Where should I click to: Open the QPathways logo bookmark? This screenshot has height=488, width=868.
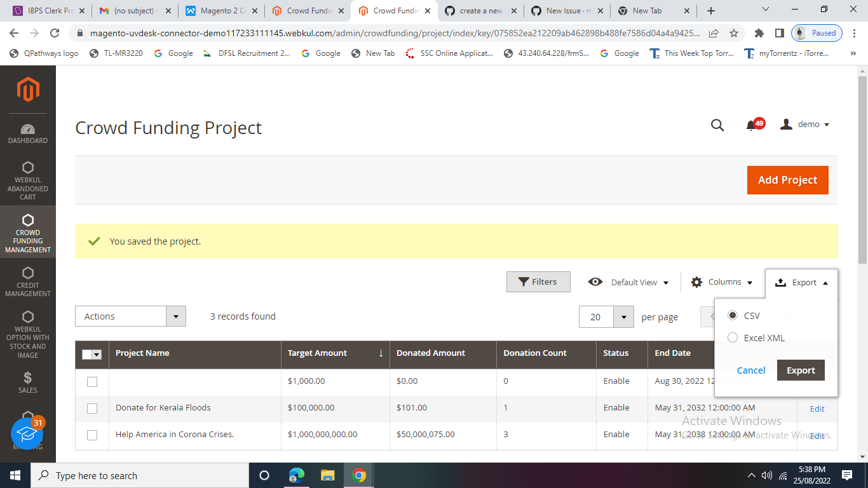[x=44, y=53]
